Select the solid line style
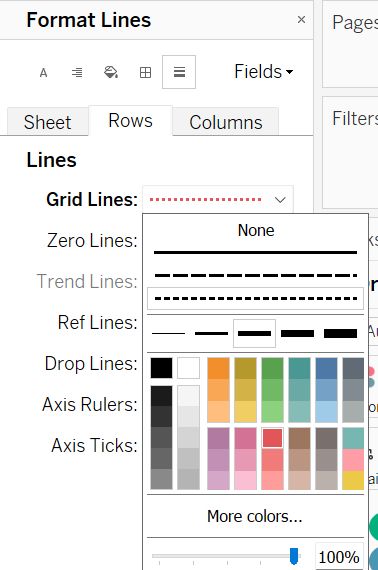This screenshot has height=570, width=378. pyautogui.click(x=255, y=252)
